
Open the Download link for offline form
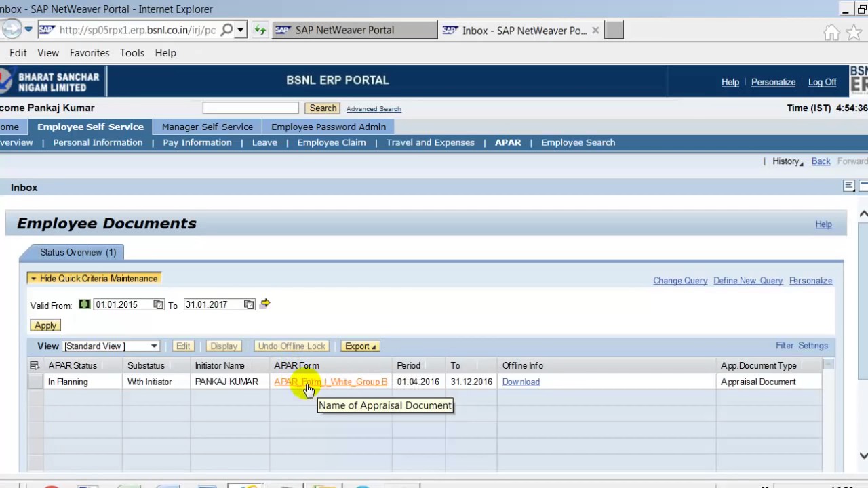(520, 382)
